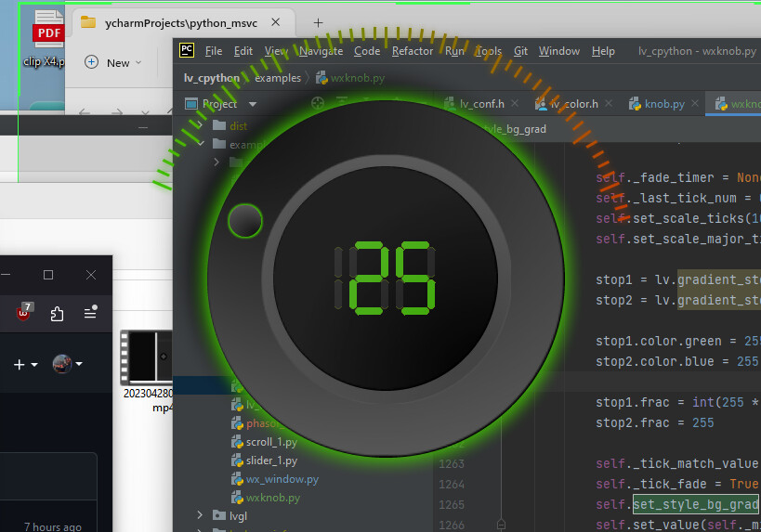Click the stop2.frac = 255 code line
This screenshot has height=532, width=761.
tap(655, 422)
